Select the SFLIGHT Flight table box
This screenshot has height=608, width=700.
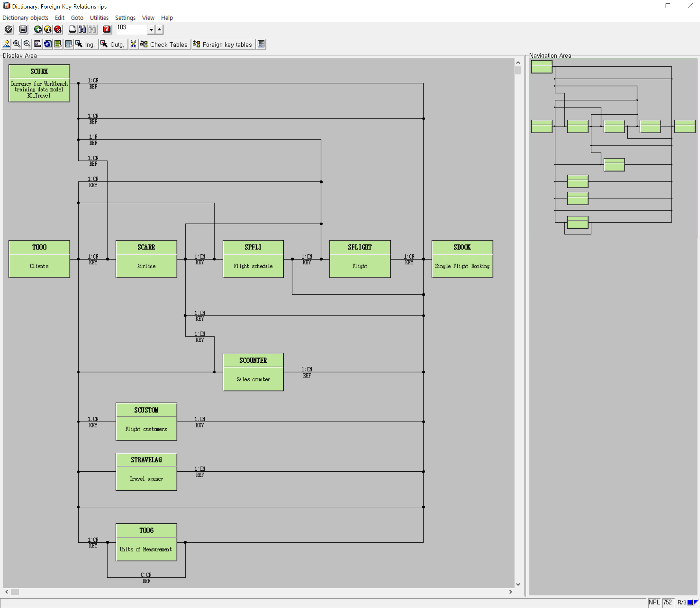point(359,259)
